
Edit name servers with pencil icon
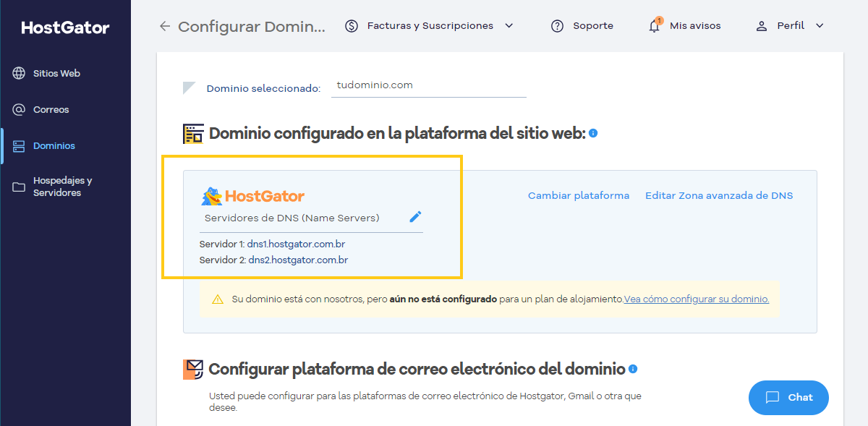pyautogui.click(x=415, y=217)
